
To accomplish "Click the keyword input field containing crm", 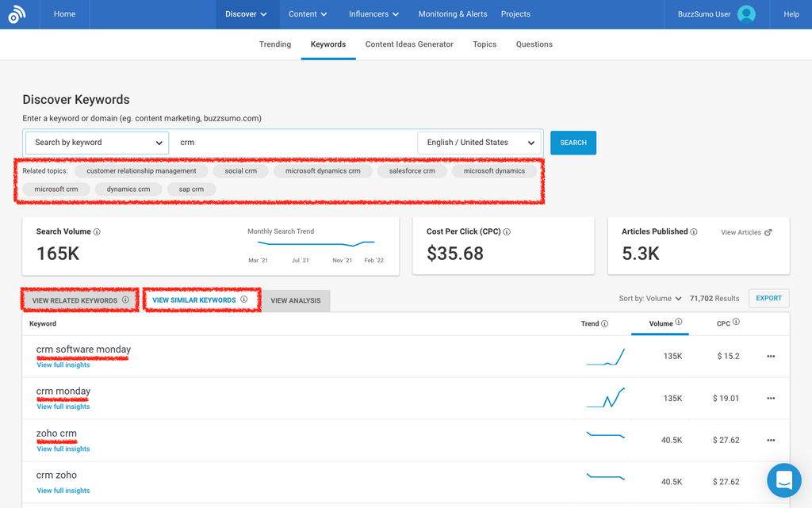I will pyautogui.click(x=293, y=143).
